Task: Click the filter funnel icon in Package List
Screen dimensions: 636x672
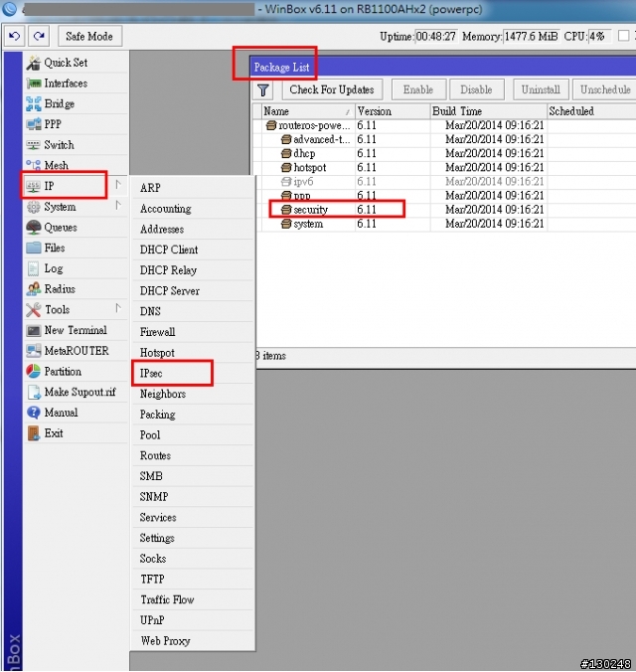Action: pyautogui.click(x=263, y=90)
